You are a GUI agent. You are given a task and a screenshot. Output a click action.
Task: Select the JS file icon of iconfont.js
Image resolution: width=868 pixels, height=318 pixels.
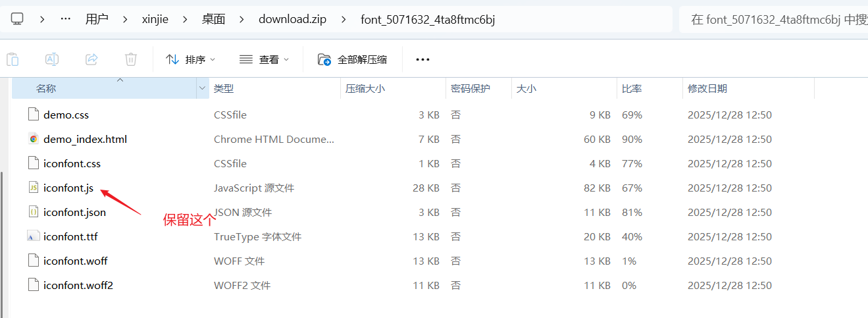coord(34,188)
